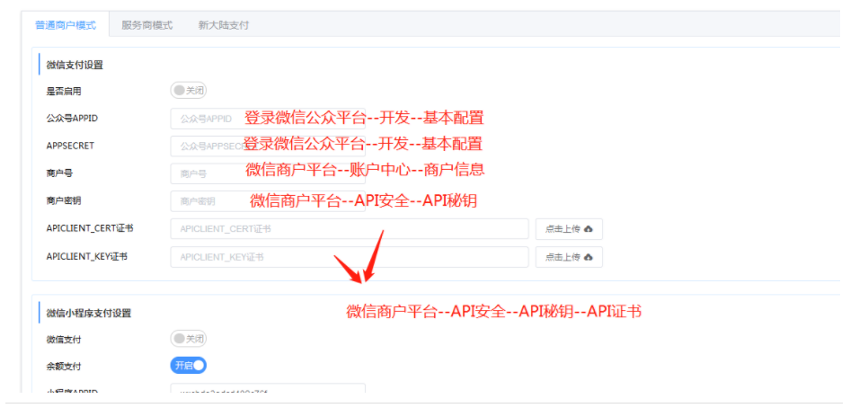868x408 pixels.
Task: Select the 新大陆支付 tab
Action: (223, 25)
